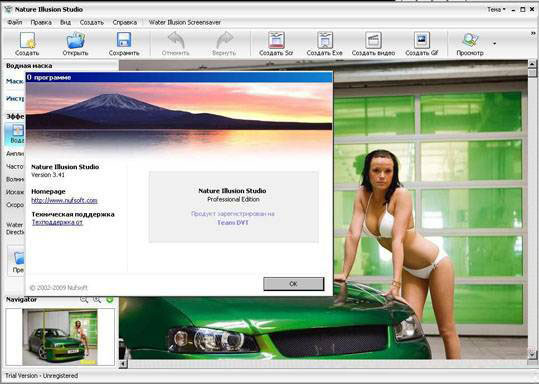The width and height of the screenshot is (539, 384).
Task: Expand the dropdown arrow beside Просмотр
Action: [495, 44]
